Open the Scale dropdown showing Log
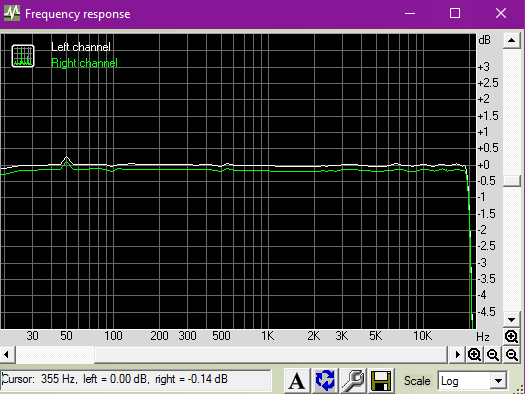525x394 pixels. tap(472, 381)
